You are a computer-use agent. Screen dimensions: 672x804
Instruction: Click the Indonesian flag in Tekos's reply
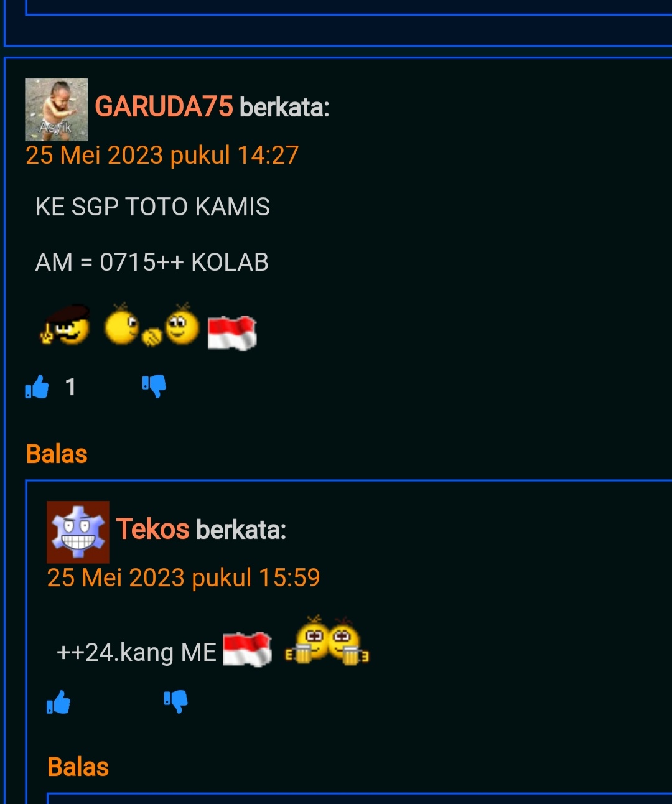[x=247, y=649]
